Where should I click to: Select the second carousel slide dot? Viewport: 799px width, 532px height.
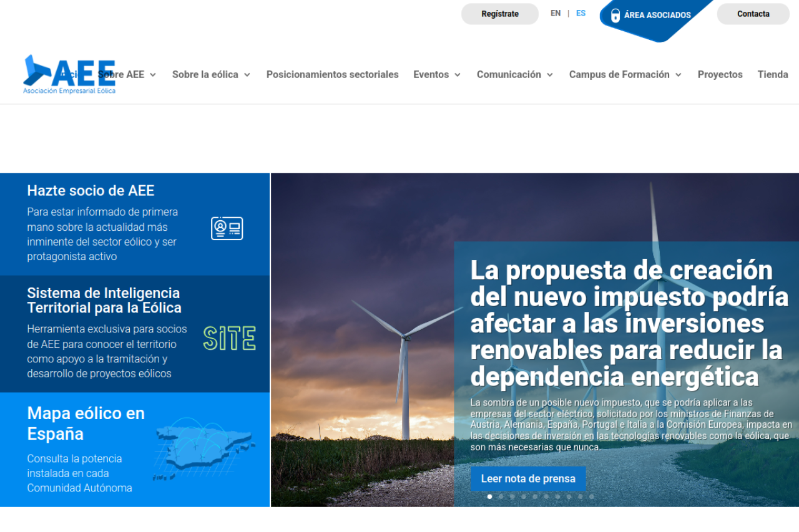point(501,496)
